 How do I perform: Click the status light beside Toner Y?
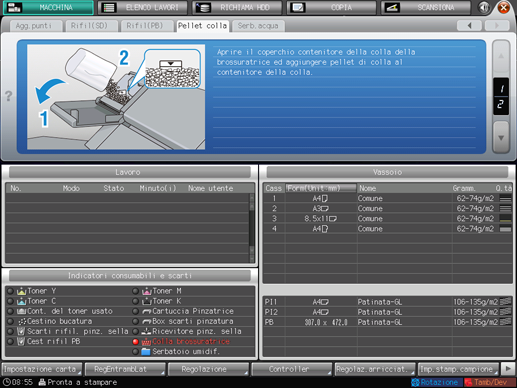tap(10, 291)
